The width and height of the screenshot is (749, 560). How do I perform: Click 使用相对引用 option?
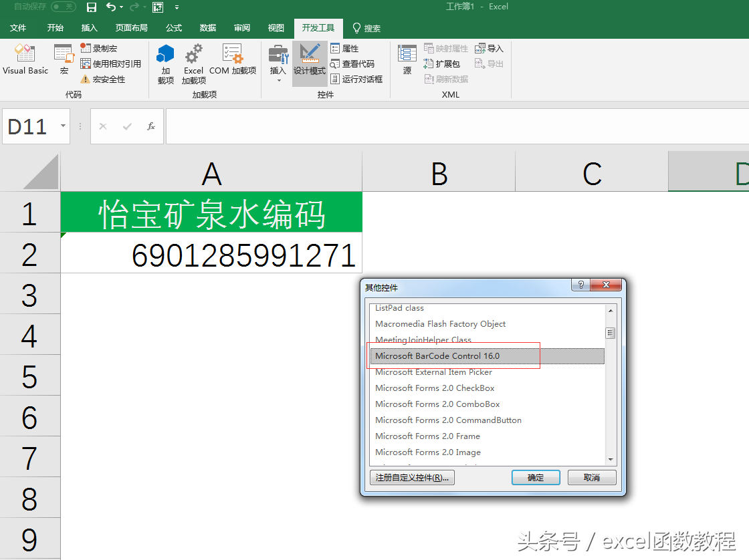click(x=111, y=63)
